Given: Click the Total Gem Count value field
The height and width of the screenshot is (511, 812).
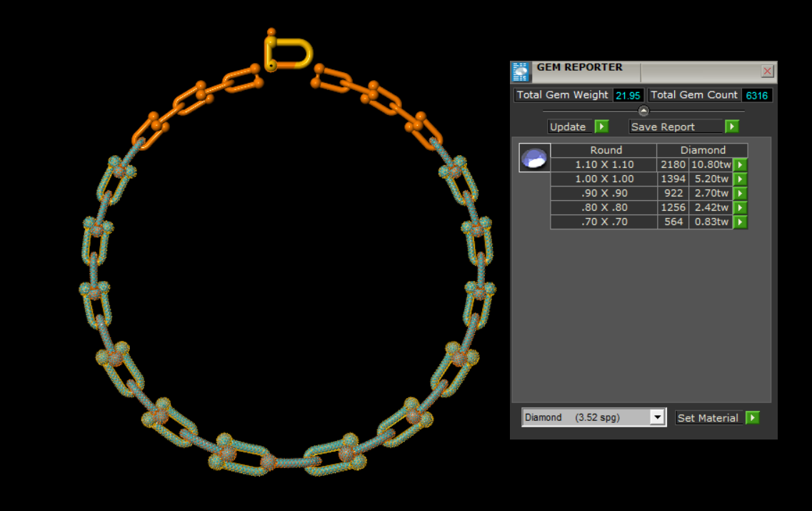Looking at the screenshot, I should (x=756, y=95).
